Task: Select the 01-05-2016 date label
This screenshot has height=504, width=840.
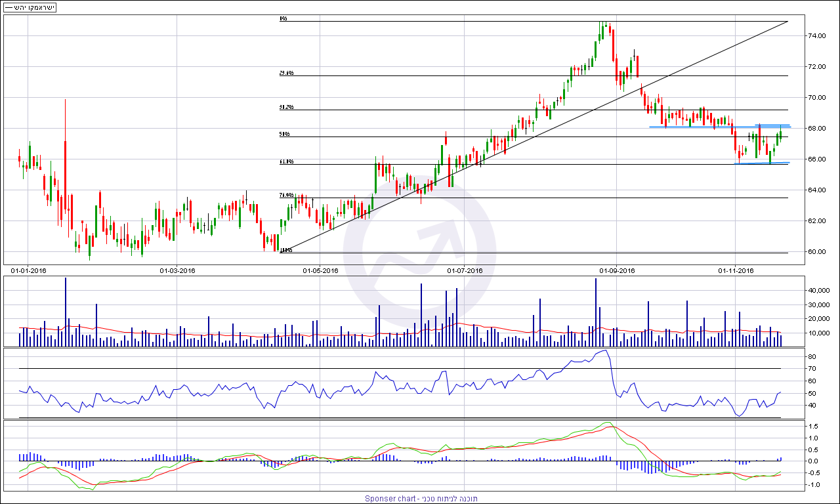Action: (320, 270)
